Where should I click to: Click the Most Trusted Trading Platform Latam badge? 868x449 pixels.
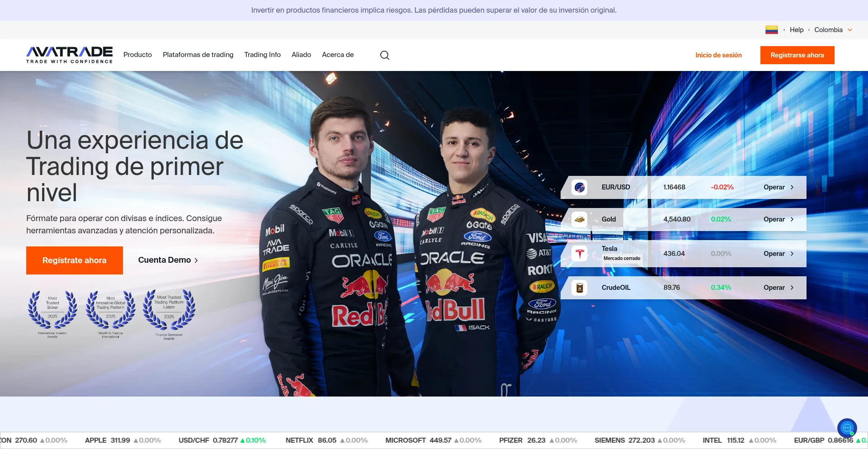click(x=169, y=314)
